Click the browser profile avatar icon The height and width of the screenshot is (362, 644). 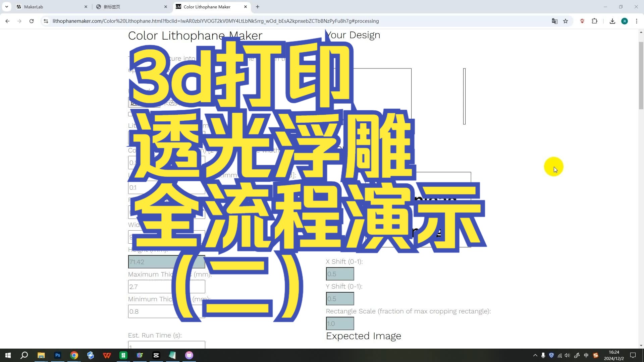coord(627,21)
